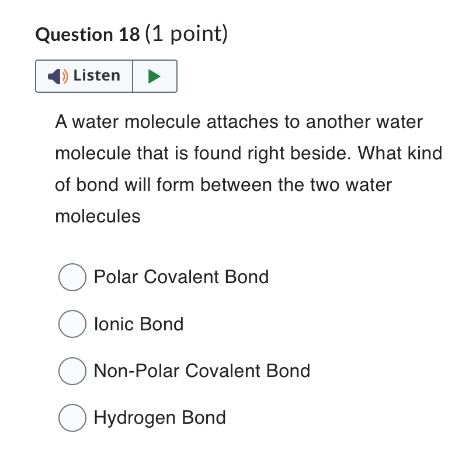Click the Listen button

click(x=84, y=76)
